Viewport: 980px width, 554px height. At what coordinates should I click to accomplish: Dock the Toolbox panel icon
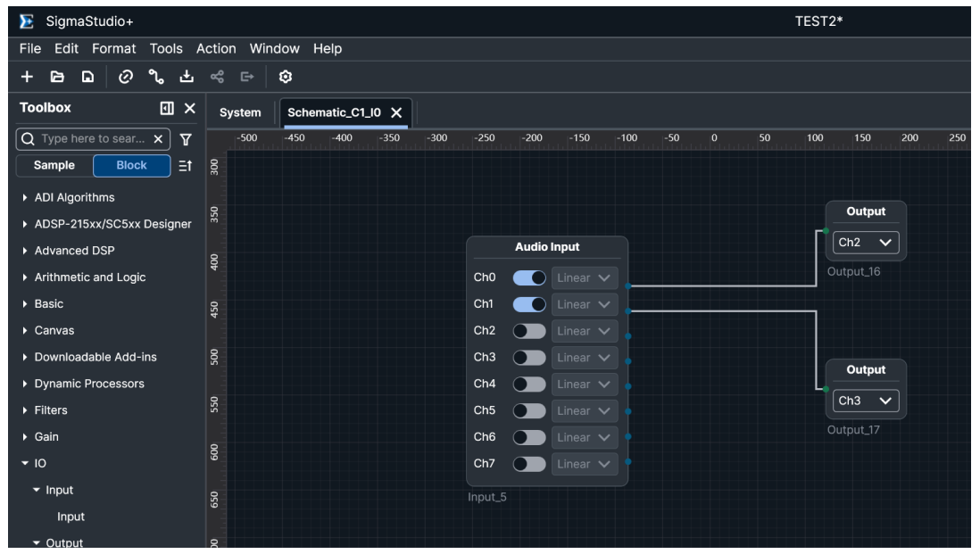167,108
